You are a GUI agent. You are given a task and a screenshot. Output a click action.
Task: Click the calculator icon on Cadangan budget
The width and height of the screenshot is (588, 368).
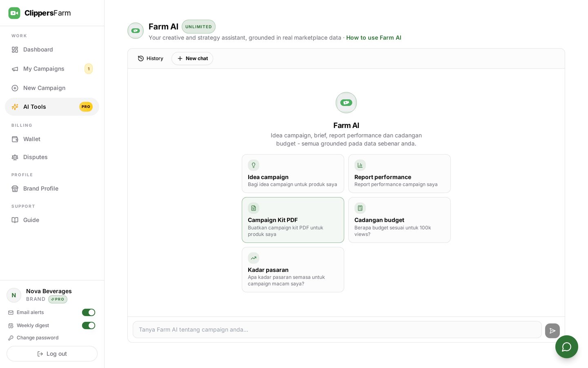(360, 208)
